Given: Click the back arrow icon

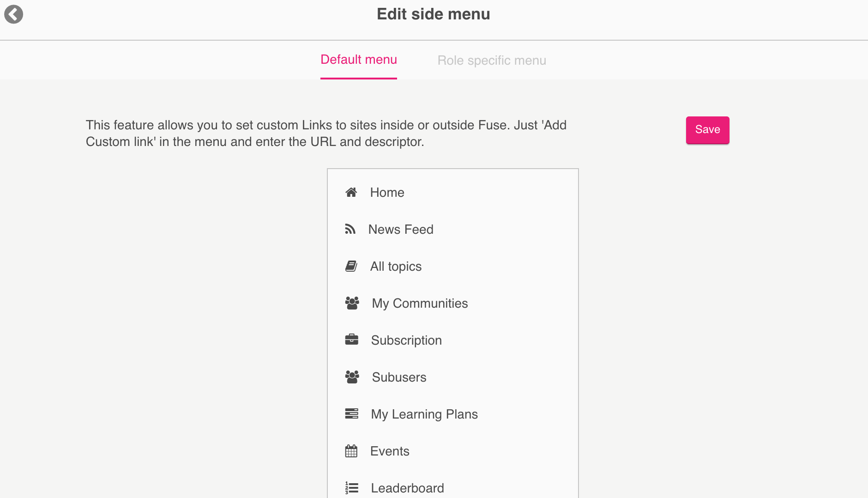Looking at the screenshot, I should [x=14, y=14].
